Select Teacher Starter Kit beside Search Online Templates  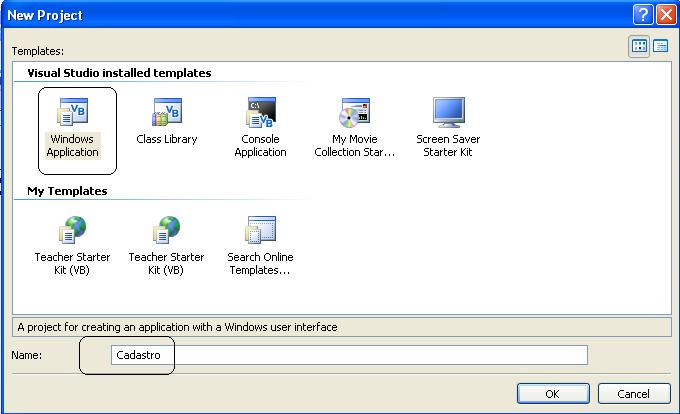(x=167, y=246)
